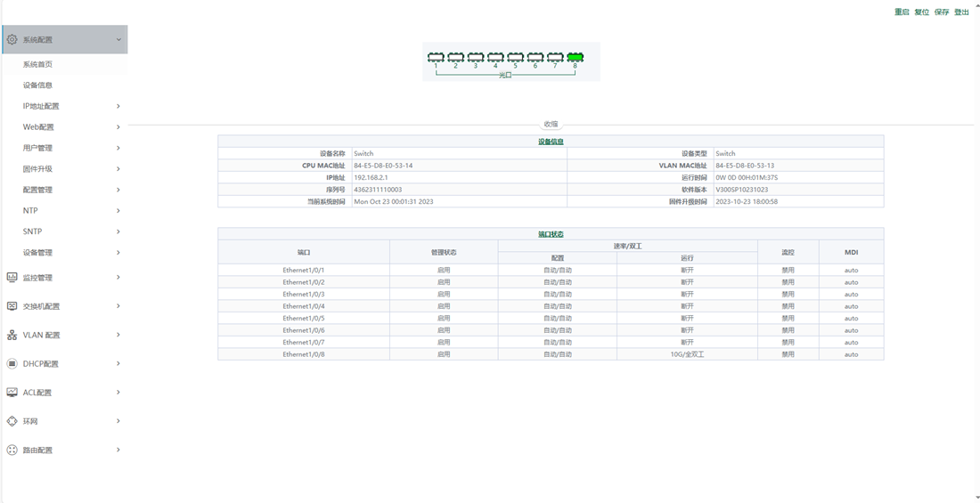Click green active port 8 icon
The width and height of the screenshot is (980, 503).
[x=575, y=57]
